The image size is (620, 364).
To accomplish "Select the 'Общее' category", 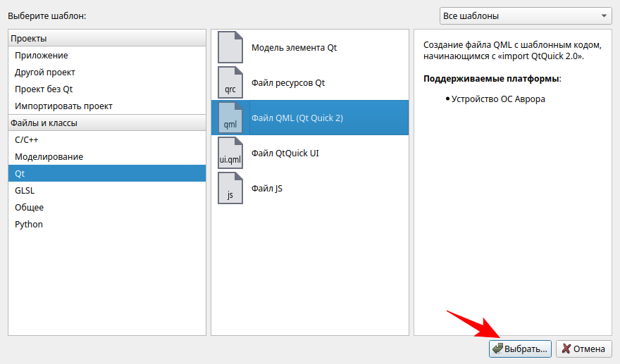I will click(x=29, y=207).
